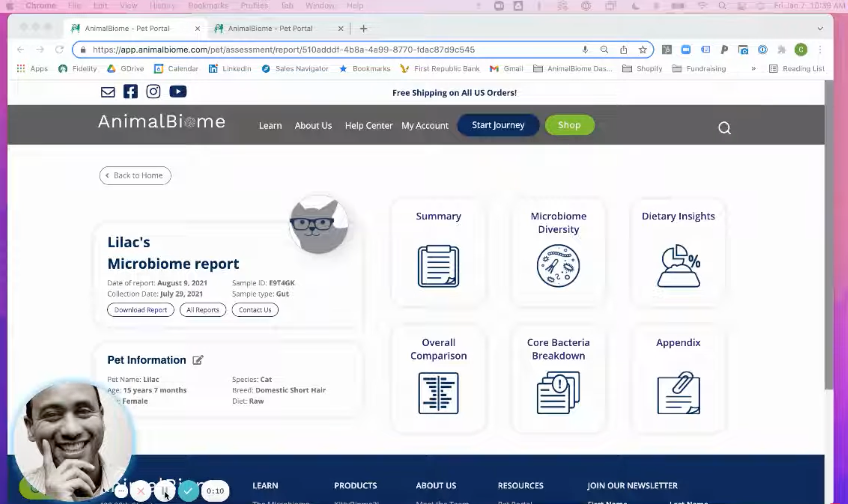Edit Pet Information with the pencil icon

pos(198,360)
